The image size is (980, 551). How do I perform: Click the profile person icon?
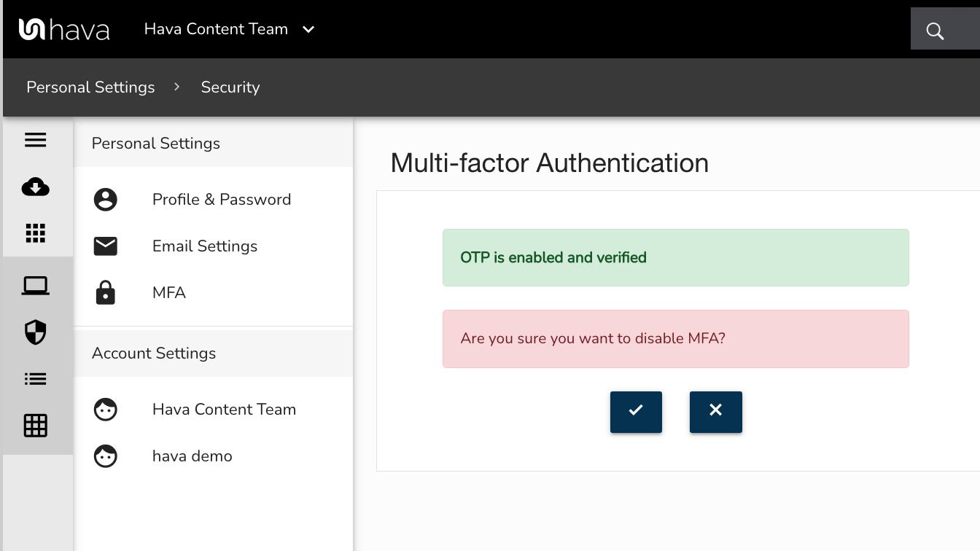point(106,200)
